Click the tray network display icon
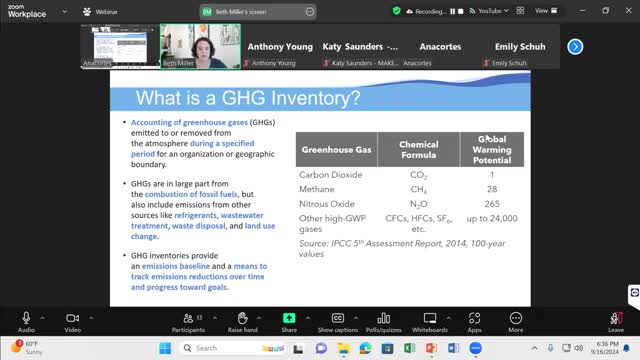Image resolution: width=640 pixels, height=360 pixels. coord(566,348)
